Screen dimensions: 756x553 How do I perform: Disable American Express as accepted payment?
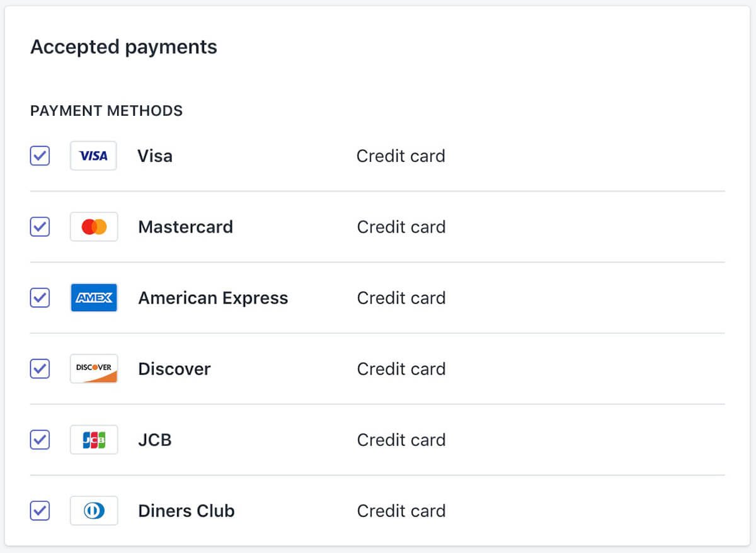coord(40,298)
